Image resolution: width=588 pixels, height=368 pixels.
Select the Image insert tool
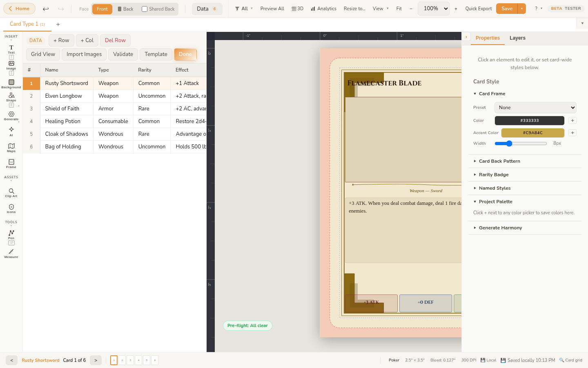point(11,65)
